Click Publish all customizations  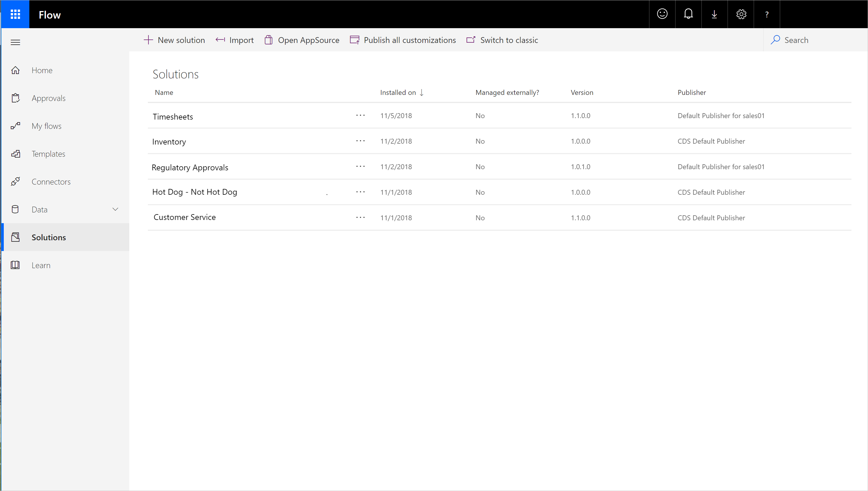[403, 40]
